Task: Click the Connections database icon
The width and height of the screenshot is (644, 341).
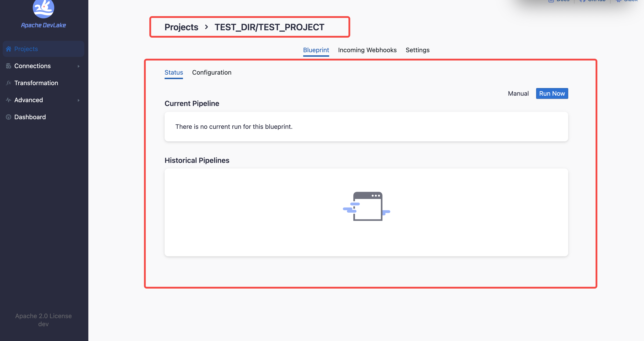Action: tap(9, 66)
